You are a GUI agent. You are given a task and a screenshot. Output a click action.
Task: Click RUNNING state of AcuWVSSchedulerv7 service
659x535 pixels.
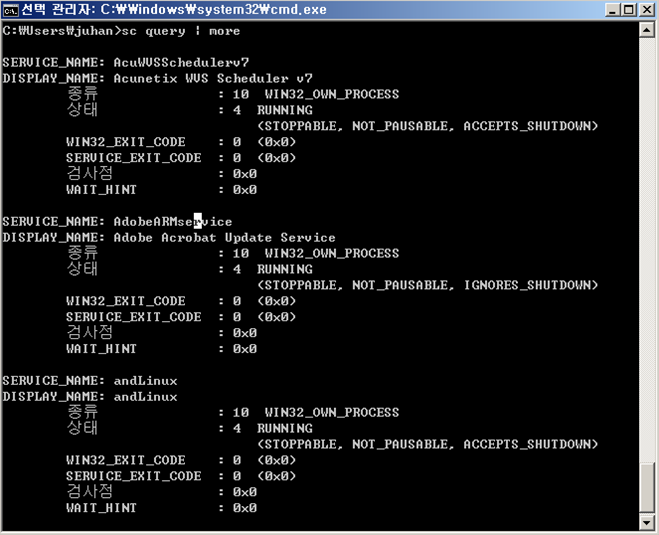285,110
